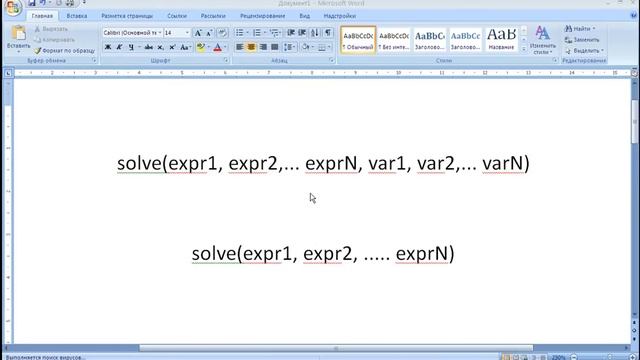The height and width of the screenshot is (360, 640).
Task: Open the bullets list dropdown
Action: (247, 33)
